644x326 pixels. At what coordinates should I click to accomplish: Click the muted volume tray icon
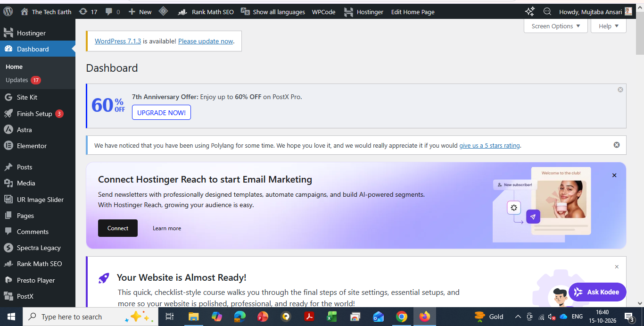pos(551,317)
